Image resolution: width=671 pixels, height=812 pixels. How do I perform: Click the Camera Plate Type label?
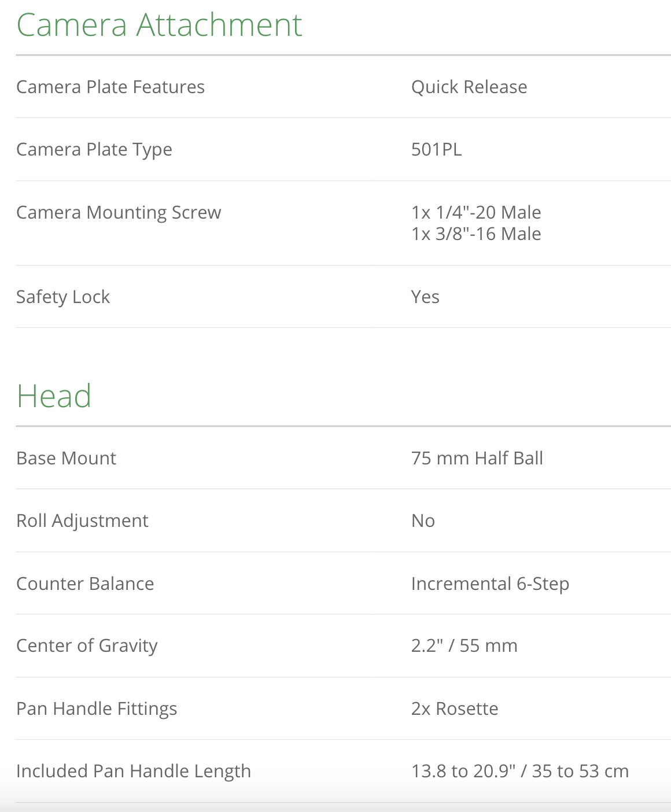coord(94,149)
